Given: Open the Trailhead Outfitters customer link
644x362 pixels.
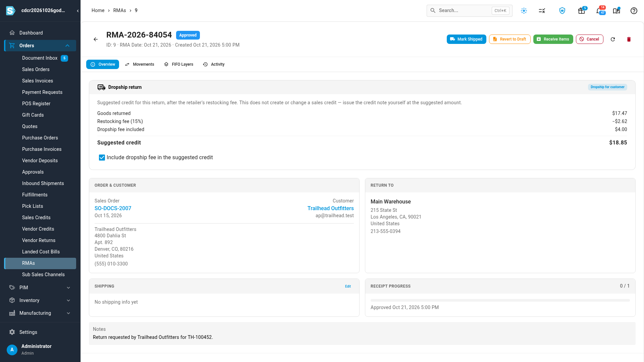Looking at the screenshot, I should (330, 208).
